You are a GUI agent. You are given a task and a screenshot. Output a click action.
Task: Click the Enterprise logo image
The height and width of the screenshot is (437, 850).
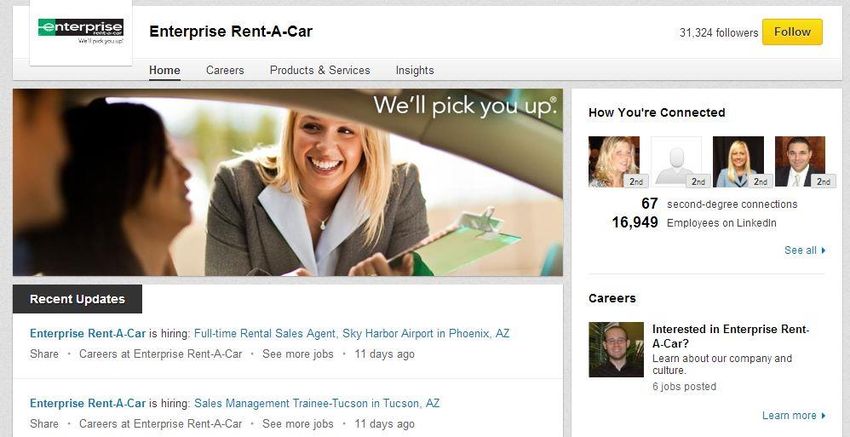[81, 32]
